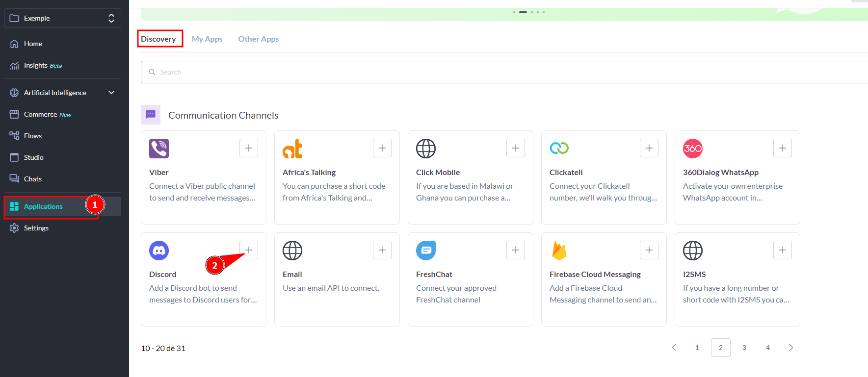Go to page 1 of results
868x377 pixels.
pos(697,348)
